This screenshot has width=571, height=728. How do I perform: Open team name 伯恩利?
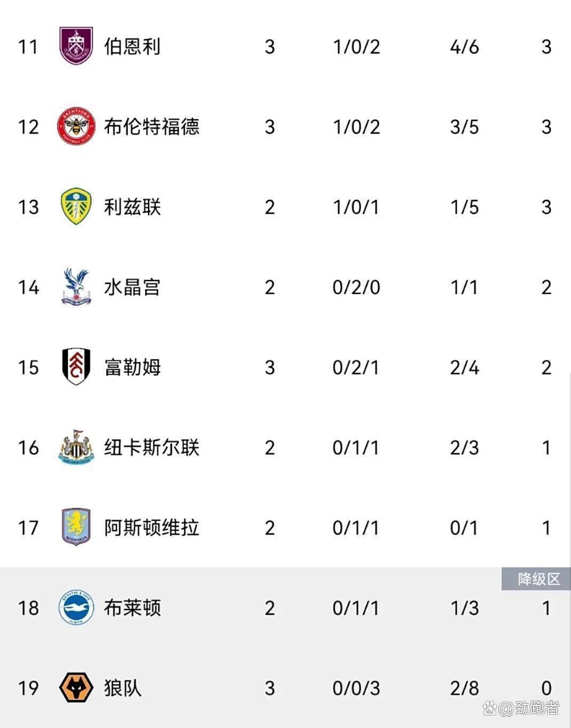point(132,47)
